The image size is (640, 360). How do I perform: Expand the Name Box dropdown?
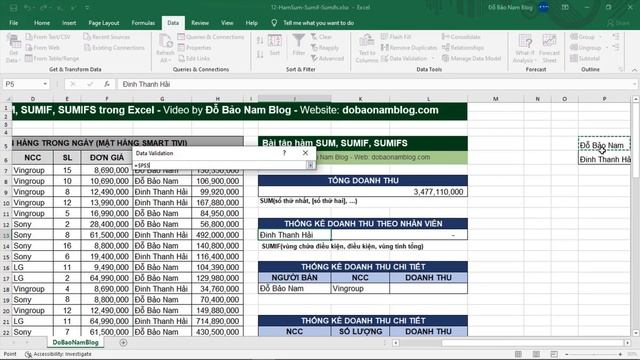pyautogui.click(x=45, y=84)
